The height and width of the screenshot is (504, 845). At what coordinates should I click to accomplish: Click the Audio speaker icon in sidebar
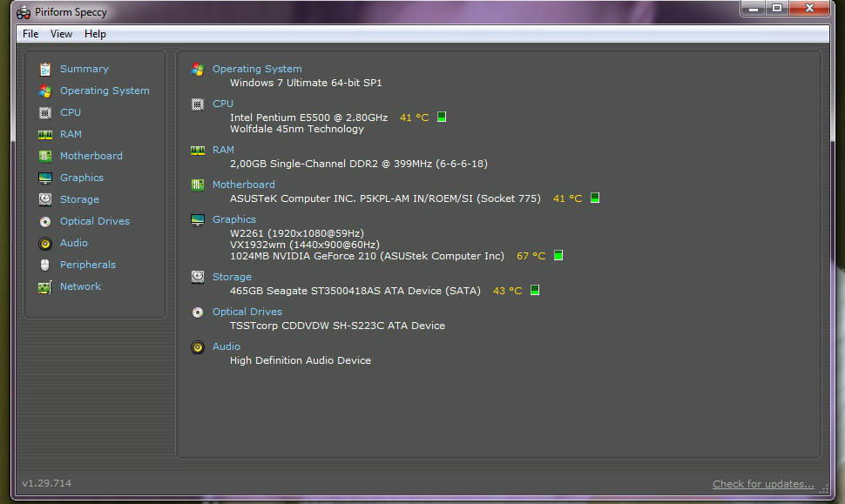pyautogui.click(x=45, y=244)
